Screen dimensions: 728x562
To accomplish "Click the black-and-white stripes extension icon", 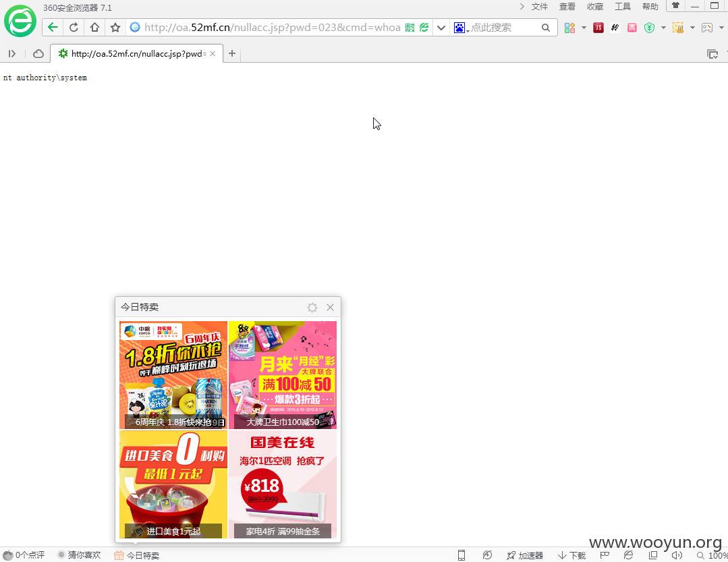I will (615, 28).
